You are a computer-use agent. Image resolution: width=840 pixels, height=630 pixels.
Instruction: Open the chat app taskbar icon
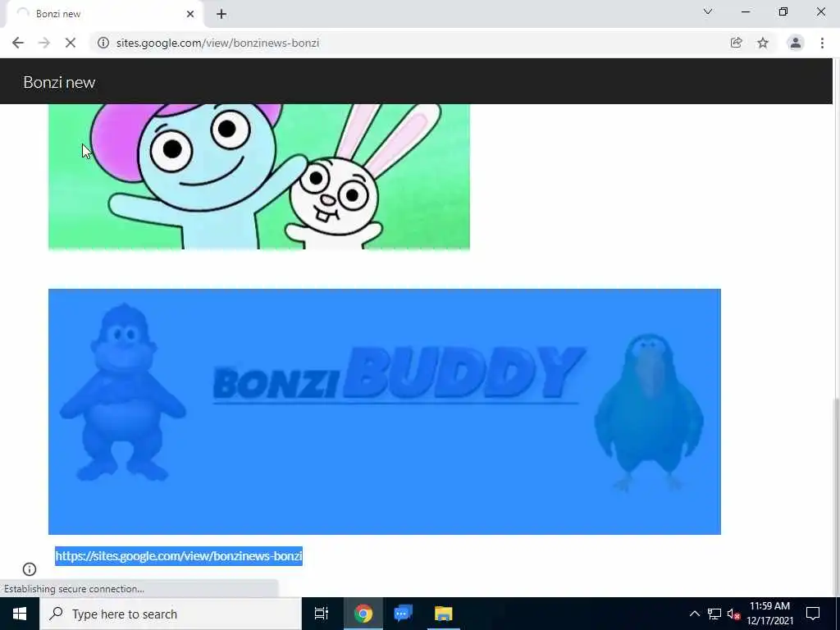(x=403, y=614)
